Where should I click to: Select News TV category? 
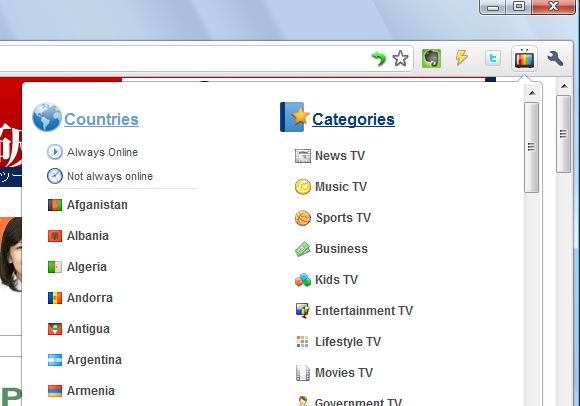click(x=340, y=156)
